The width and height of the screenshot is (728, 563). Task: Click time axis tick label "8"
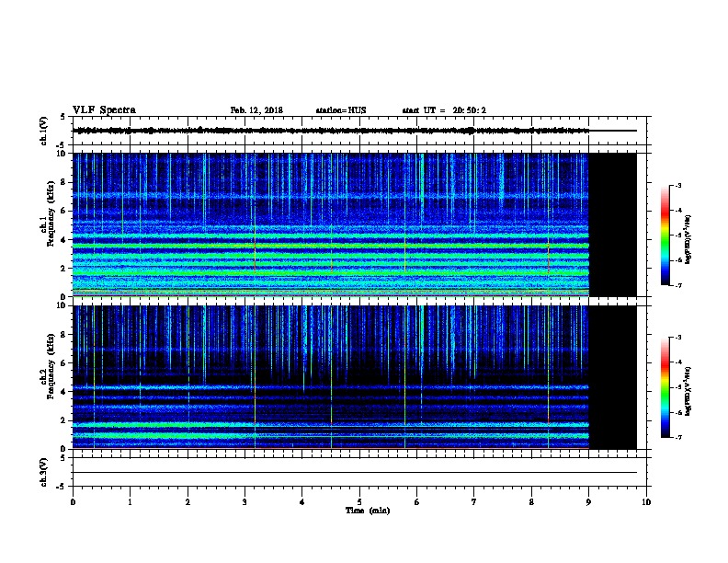point(531,501)
